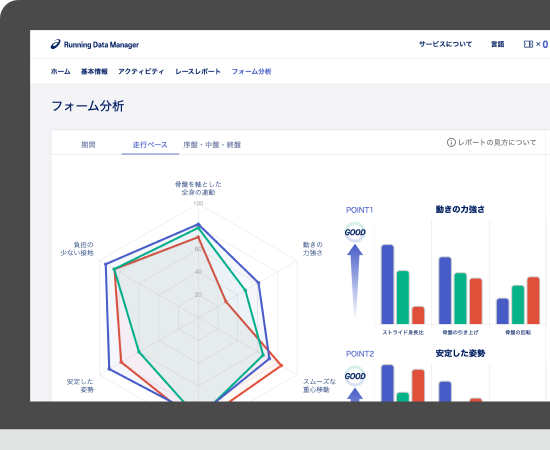The image size is (550, 450).
Task: Click the POINT1 label
Action: pos(359,210)
